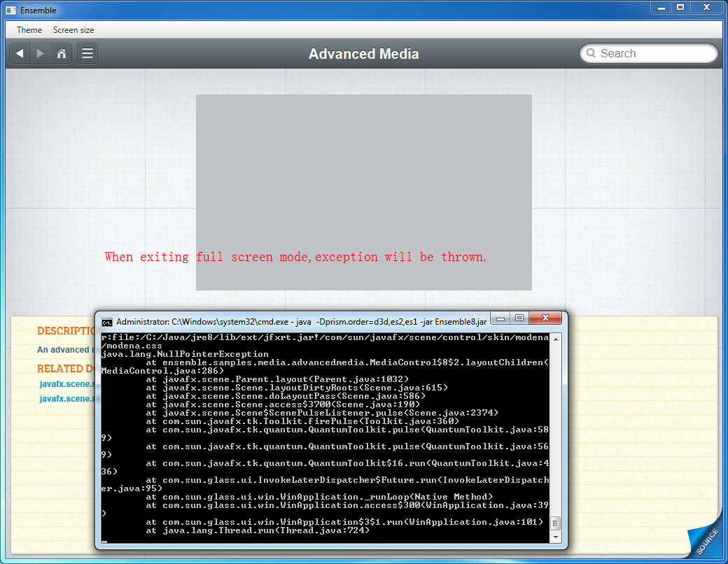Click the Ensemble app icon in title bar
728x564 pixels.
(10, 10)
